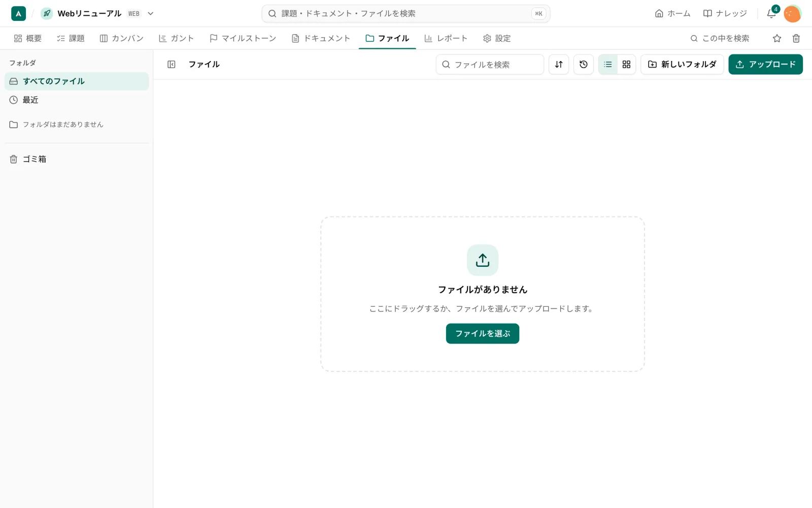Viewport: 812px width, 508px height.
Task: Open ナレッジ knowledge base
Action: click(x=725, y=14)
